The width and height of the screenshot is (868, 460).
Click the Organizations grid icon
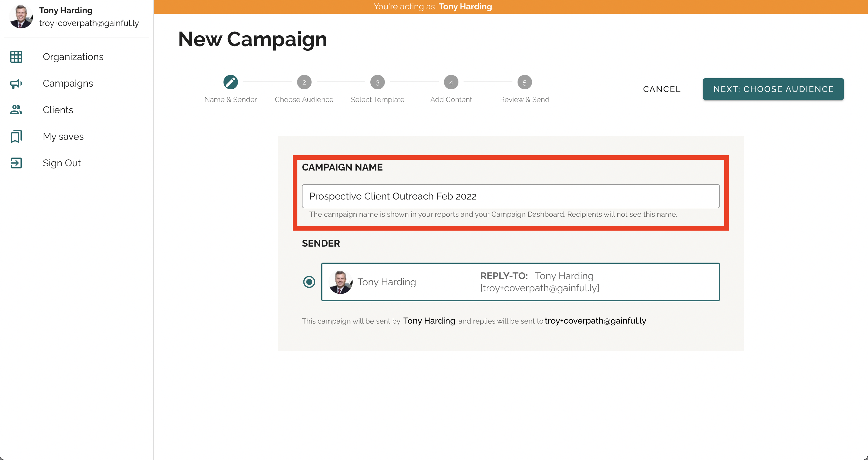tap(16, 57)
